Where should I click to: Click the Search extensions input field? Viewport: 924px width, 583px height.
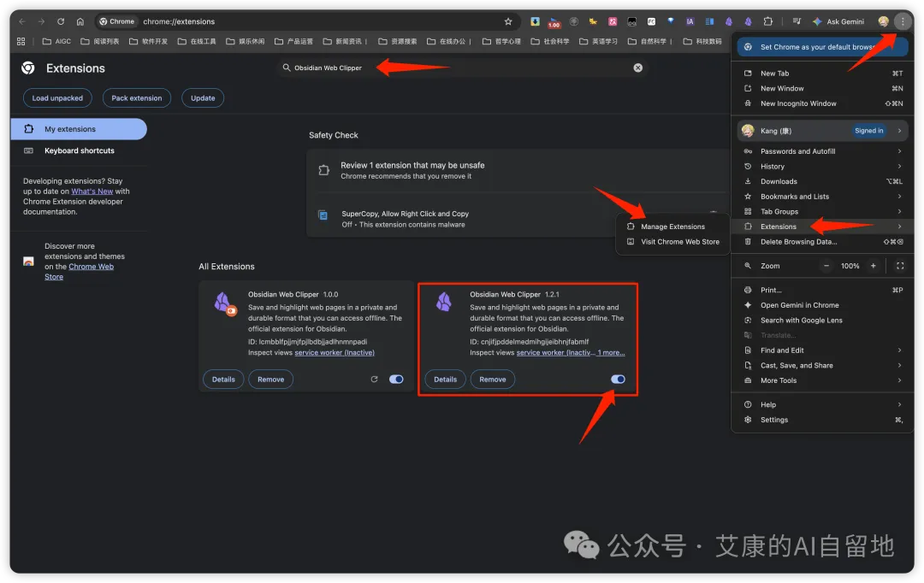[x=462, y=68]
